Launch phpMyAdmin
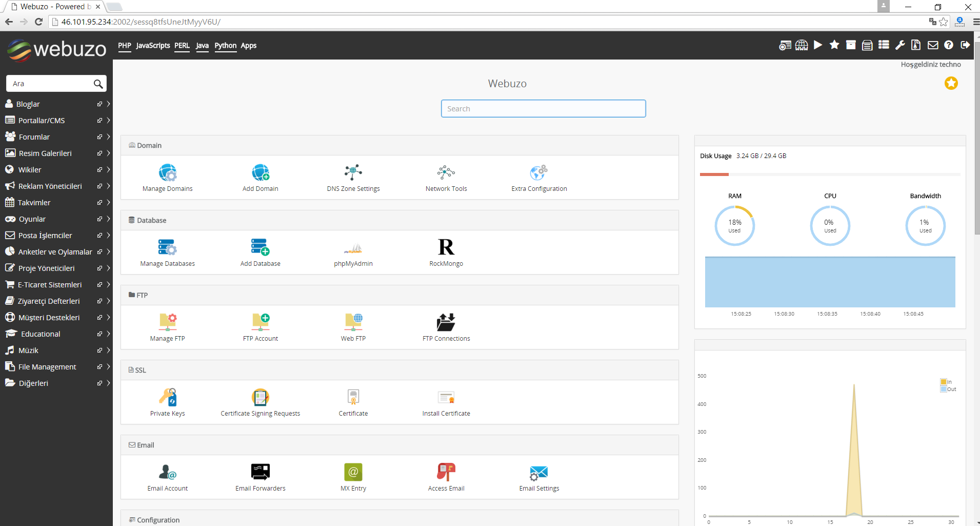 coord(353,252)
